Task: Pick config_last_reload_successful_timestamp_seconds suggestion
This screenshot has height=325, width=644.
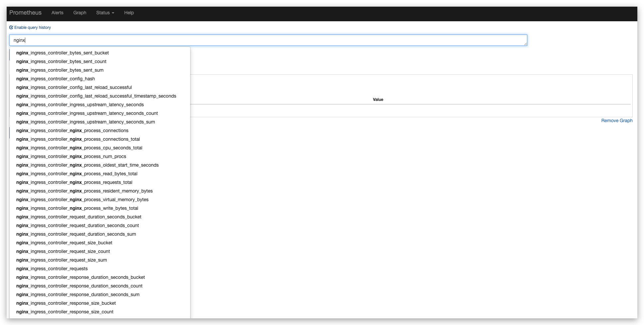Action: [100, 96]
